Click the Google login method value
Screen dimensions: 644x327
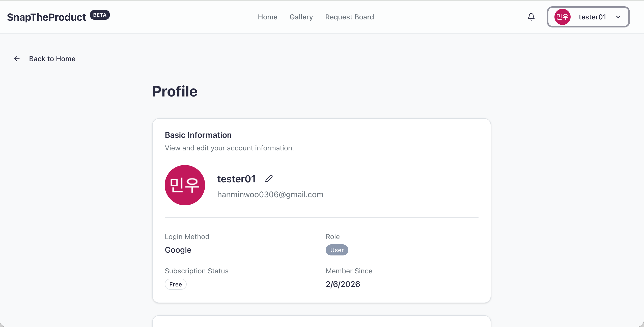click(178, 250)
